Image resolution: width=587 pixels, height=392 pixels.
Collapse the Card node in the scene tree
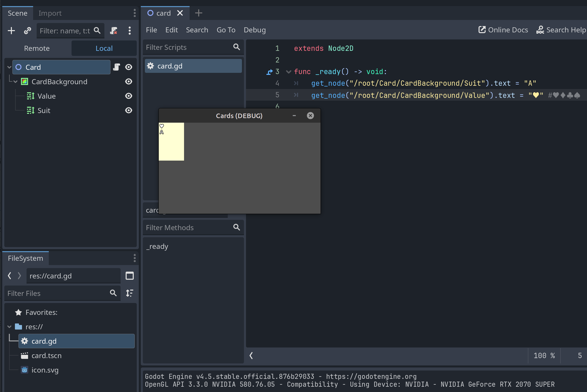pos(9,67)
